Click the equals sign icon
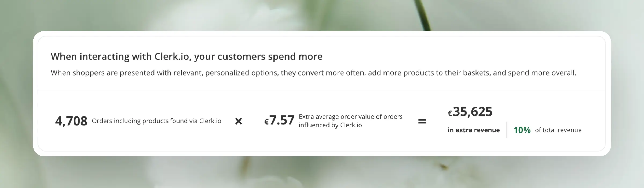Image resolution: width=644 pixels, height=188 pixels. click(x=422, y=121)
